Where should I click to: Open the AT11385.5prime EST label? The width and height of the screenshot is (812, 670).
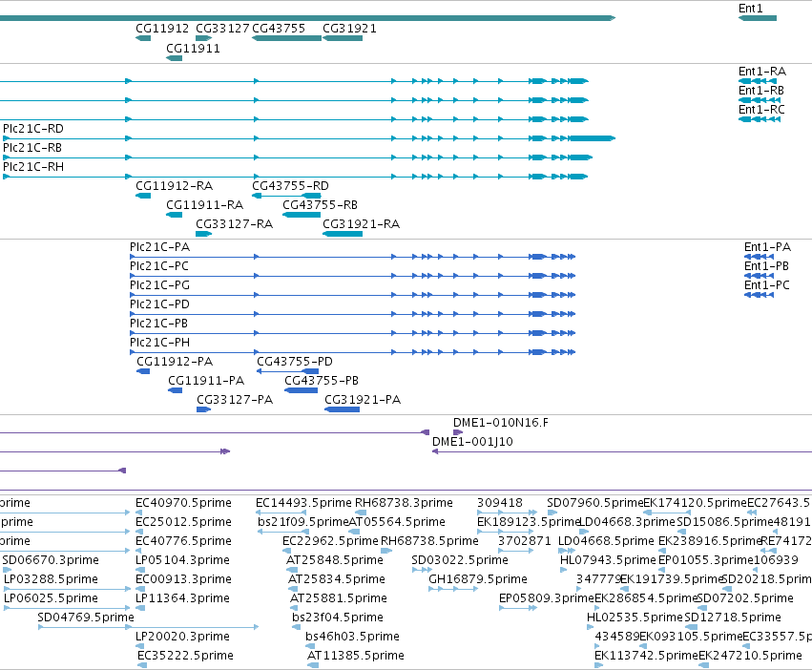(x=356, y=656)
